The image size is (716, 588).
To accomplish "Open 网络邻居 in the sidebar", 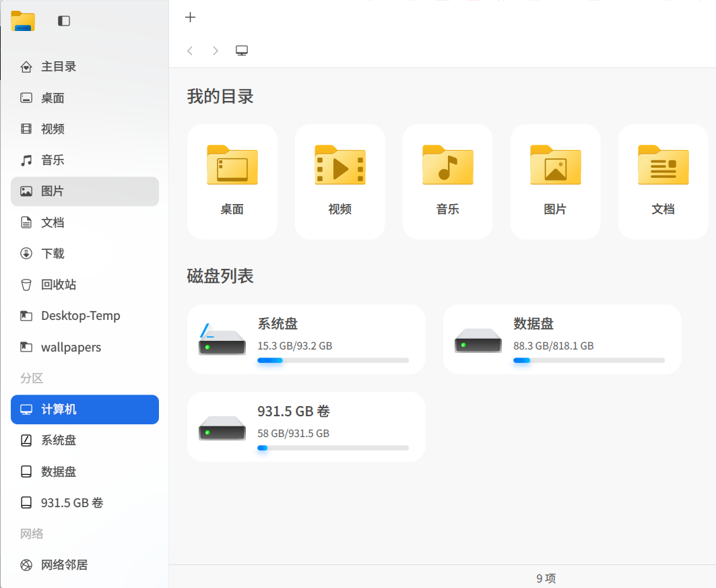I will point(85,565).
